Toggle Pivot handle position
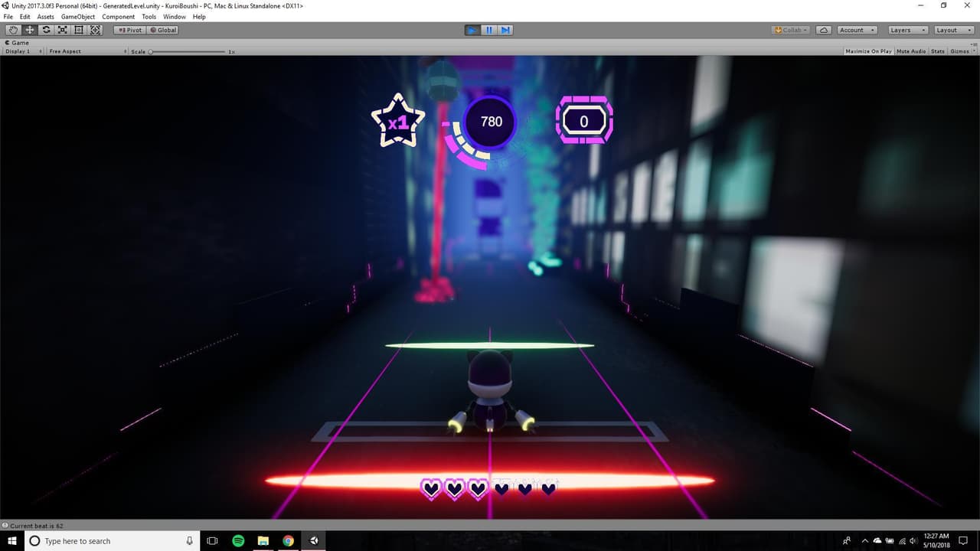This screenshot has width=980, height=551. tap(130, 30)
